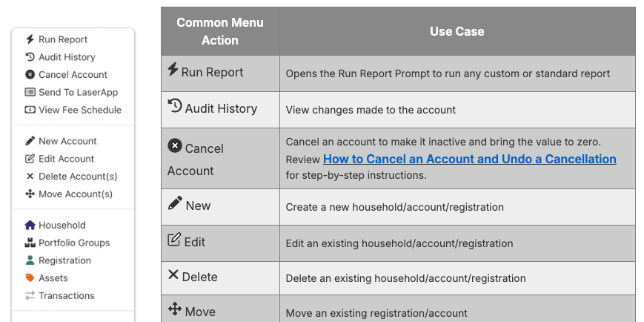The width and height of the screenshot is (644, 322).
Task: Click the Edit Account square-pencil icon in sidebar
Action: point(30,159)
